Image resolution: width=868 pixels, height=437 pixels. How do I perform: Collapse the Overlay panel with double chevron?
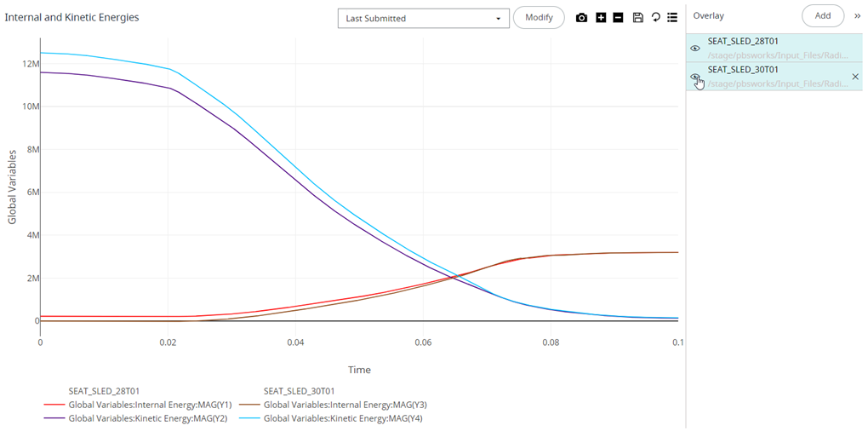pos(857,16)
